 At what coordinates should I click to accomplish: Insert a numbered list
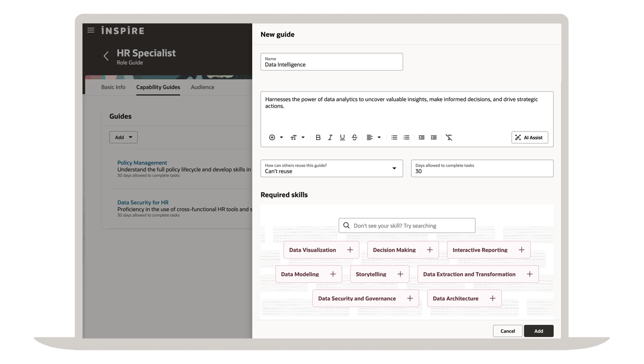pos(406,137)
